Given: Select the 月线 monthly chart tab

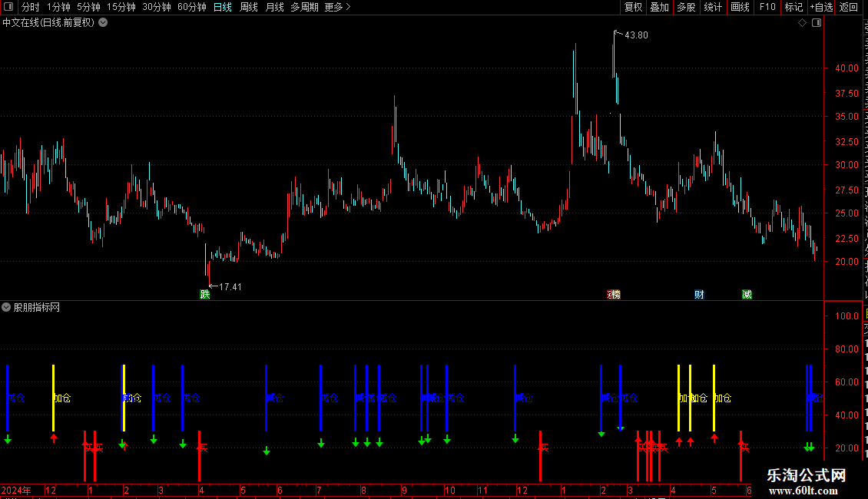Looking at the screenshot, I should [274, 7].
